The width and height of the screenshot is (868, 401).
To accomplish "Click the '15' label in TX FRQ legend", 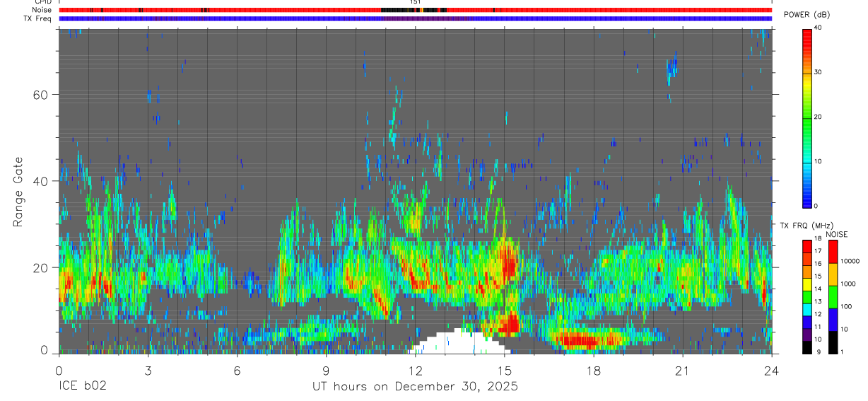I will click(818, 277).
